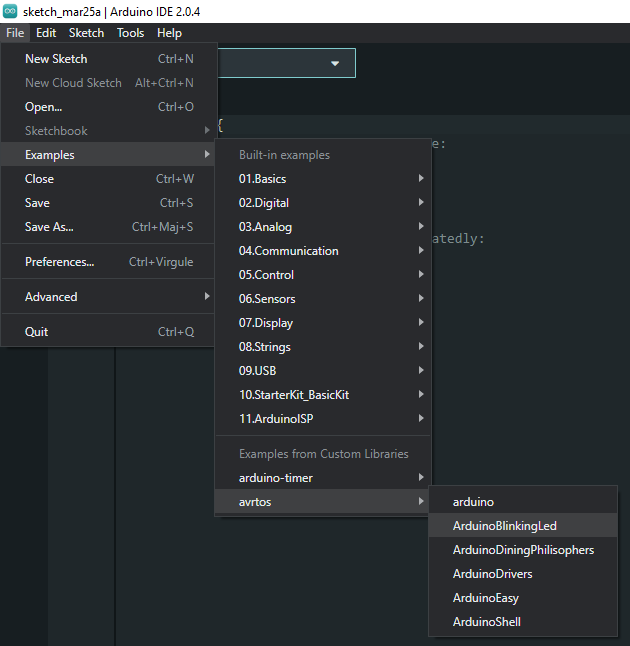Expand the Examples submenu entry
This screenshot has width=630, height=646.
[x=109, y=154]
